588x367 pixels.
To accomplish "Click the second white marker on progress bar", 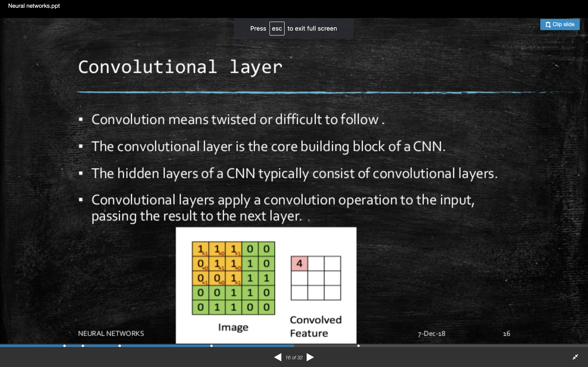I will point(83,346).
